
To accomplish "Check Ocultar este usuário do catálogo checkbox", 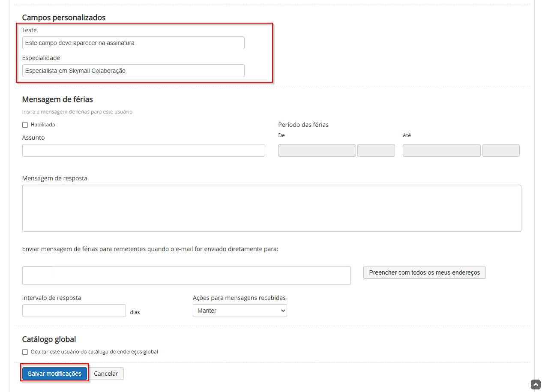I will click(x=25, y=352).
